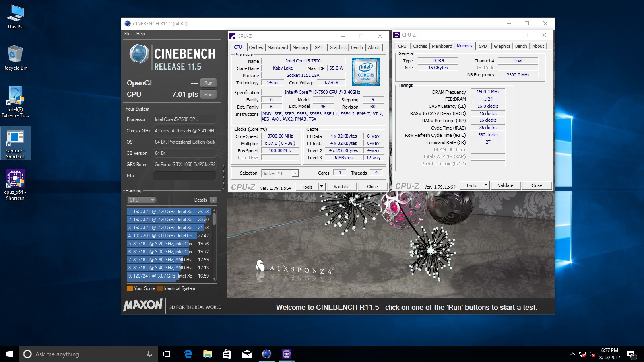Click the orange Your Score swatch

[130, 288]
